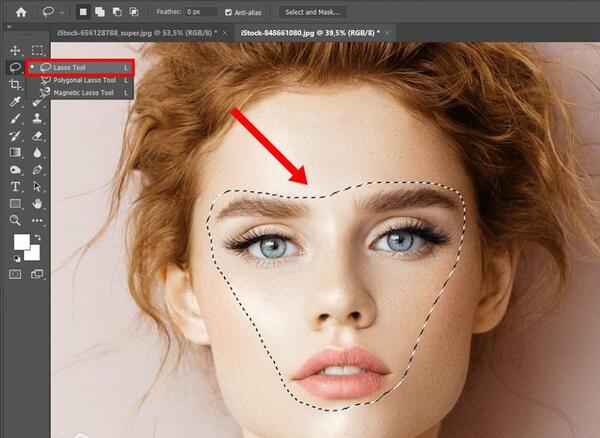Screen dimensions: 600x438
Task: Select the Rectangular Marquee tool
Action: point(37,50)
